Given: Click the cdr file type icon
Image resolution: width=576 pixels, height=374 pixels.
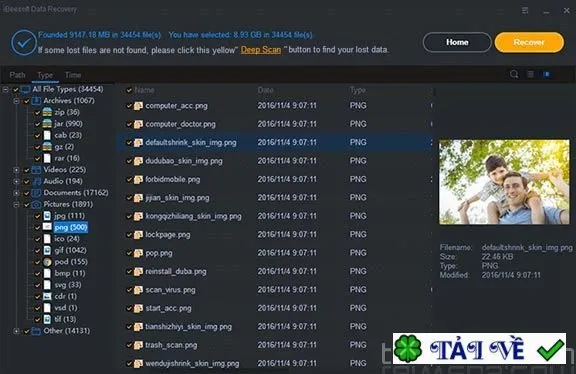Looking at the screenshot, I should 47,296.
